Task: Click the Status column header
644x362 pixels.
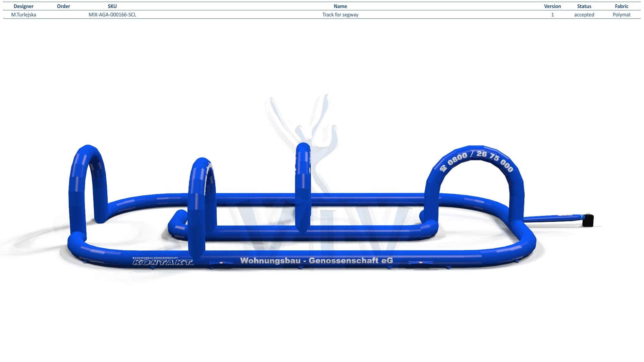Action: [584, 6]
